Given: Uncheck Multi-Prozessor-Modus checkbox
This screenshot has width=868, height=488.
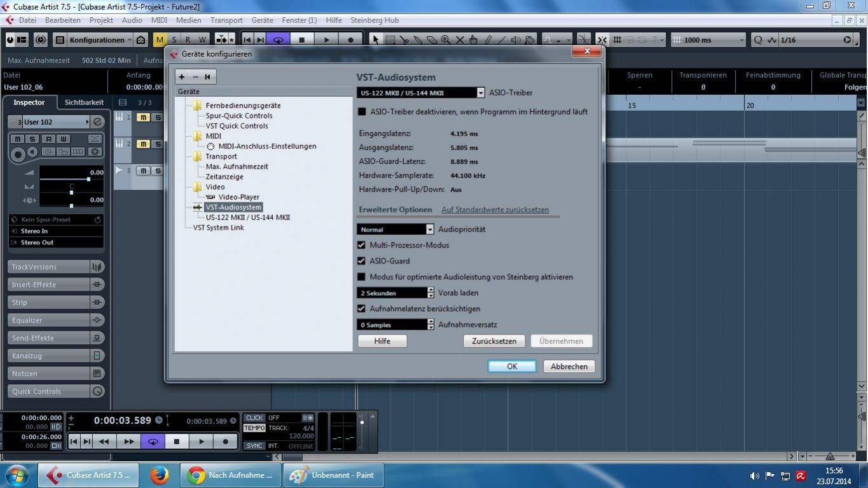Looking at the screenshot, I should click(362, 245).
